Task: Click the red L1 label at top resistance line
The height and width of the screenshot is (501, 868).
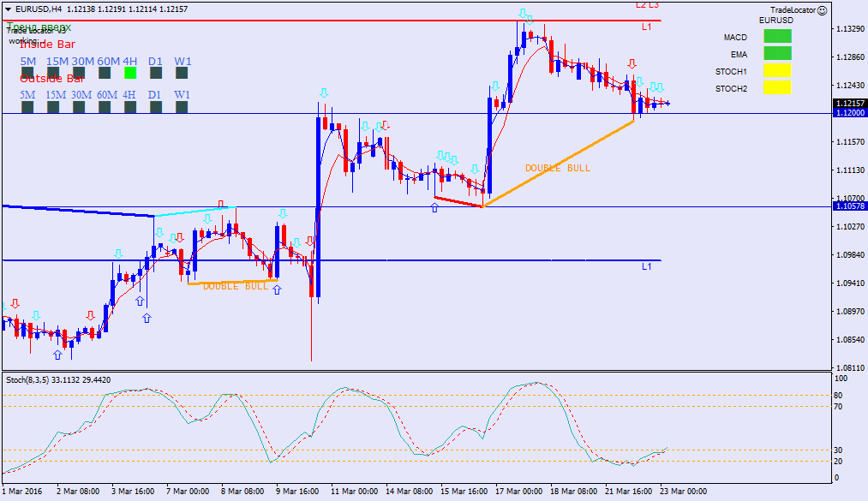Action: point(647,27)
